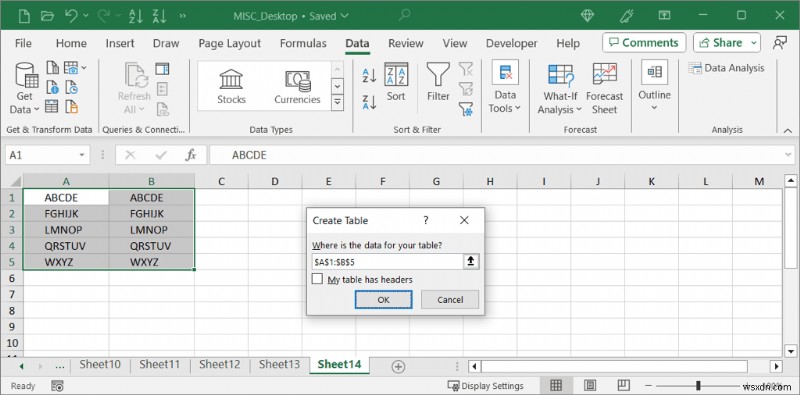Open the Comments pane
The image size is (800, 395).
coord(643,43)
